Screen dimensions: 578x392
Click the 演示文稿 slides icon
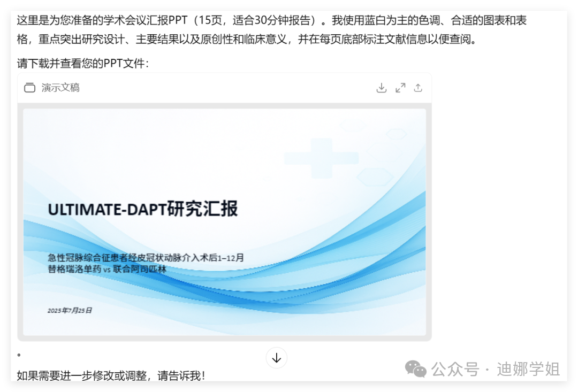(29, 88)
